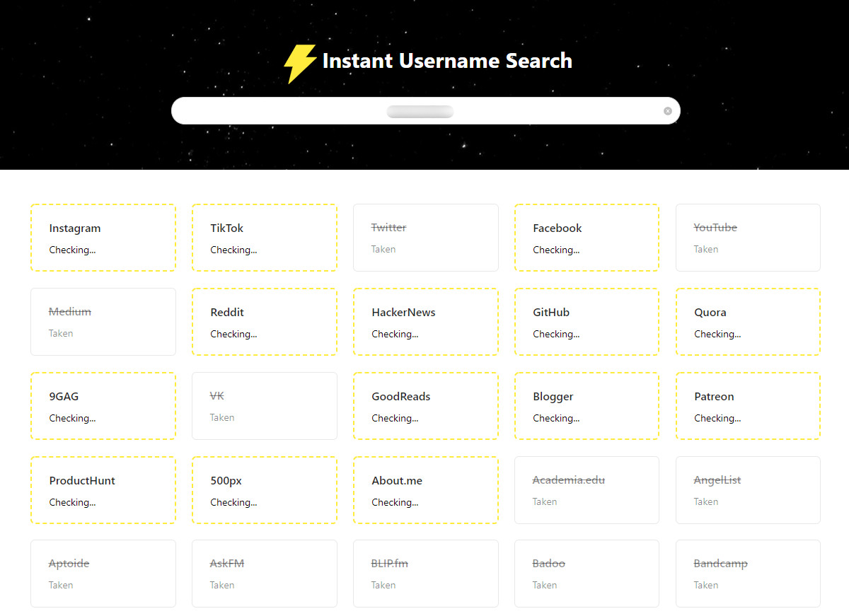Viewport: 849px width, 616px height.
Task: Open the ProductHunt card
Action: tap(103, 490)
